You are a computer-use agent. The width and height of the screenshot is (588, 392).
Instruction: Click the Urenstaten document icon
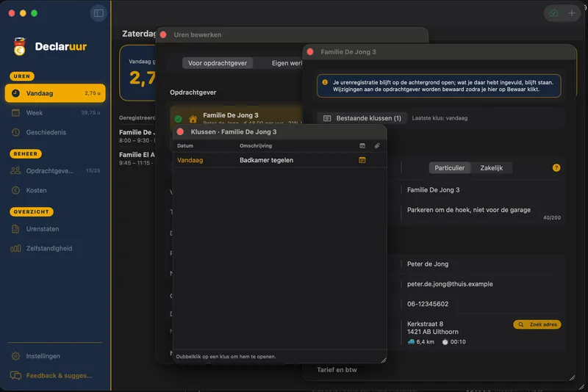point(15,229)
